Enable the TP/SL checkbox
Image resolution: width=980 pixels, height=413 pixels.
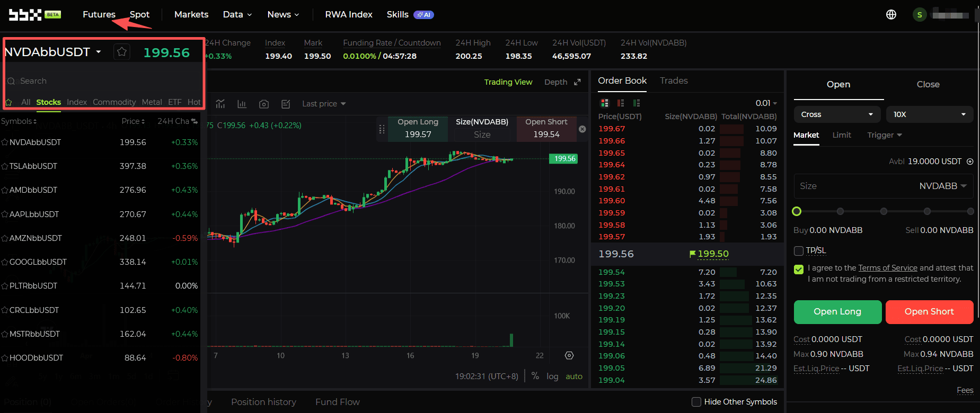(x=799, y=250)
